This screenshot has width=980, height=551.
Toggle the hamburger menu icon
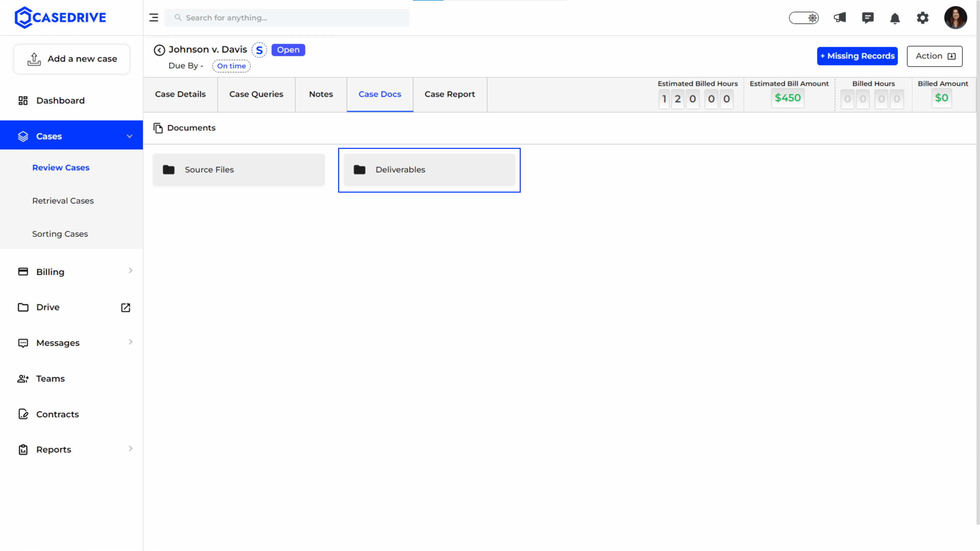click(154, 17)
